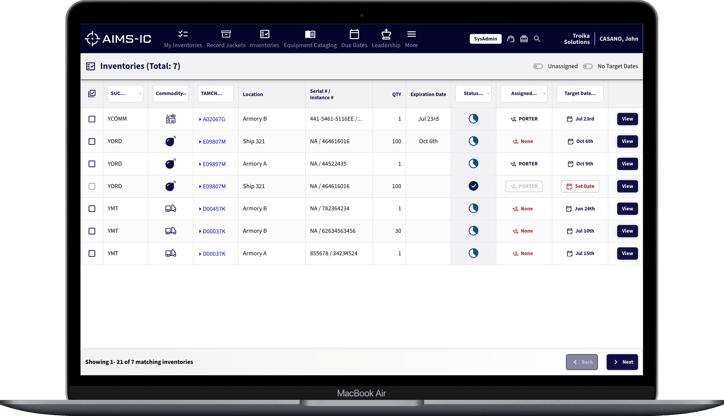Toggle the No Target Dates switch

(587, 66)
